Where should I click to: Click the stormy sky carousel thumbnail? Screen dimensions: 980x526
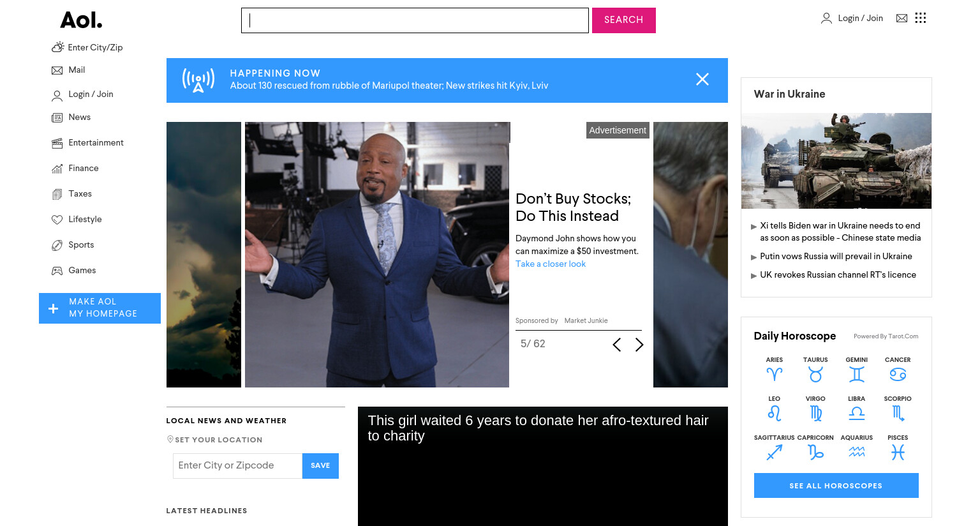[204, 255]
